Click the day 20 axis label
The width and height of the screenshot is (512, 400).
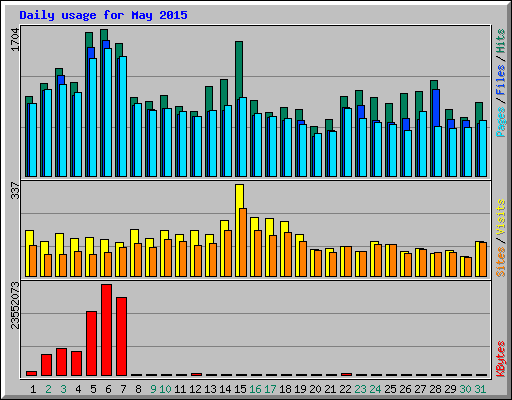(315, 389)
